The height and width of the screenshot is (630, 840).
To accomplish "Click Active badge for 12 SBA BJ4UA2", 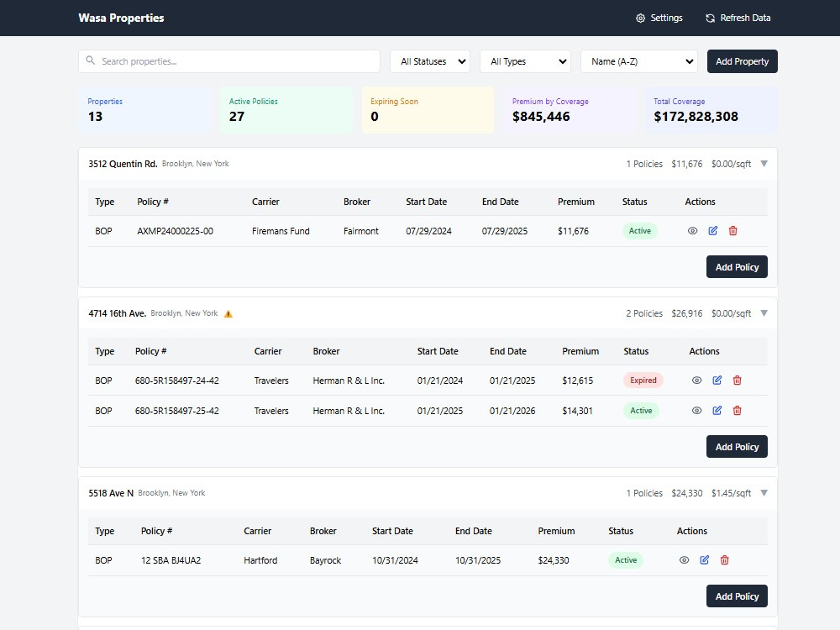I will [626, 560].
